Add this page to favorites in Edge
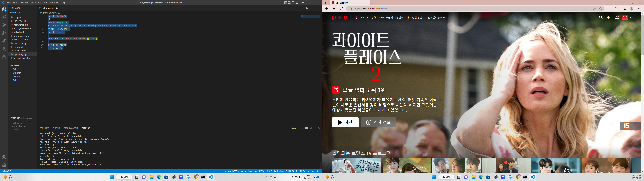The image size is (644, 181). (601, 9)
